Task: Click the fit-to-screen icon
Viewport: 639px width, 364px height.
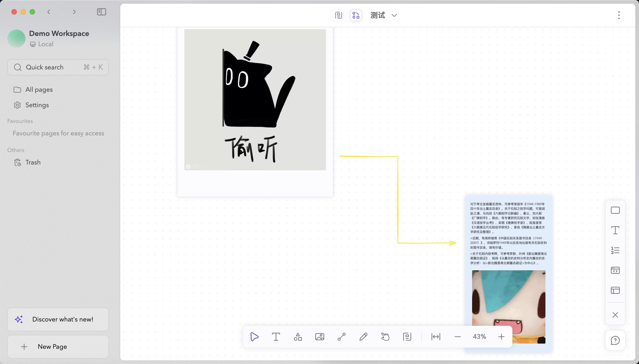Action: 436,337
